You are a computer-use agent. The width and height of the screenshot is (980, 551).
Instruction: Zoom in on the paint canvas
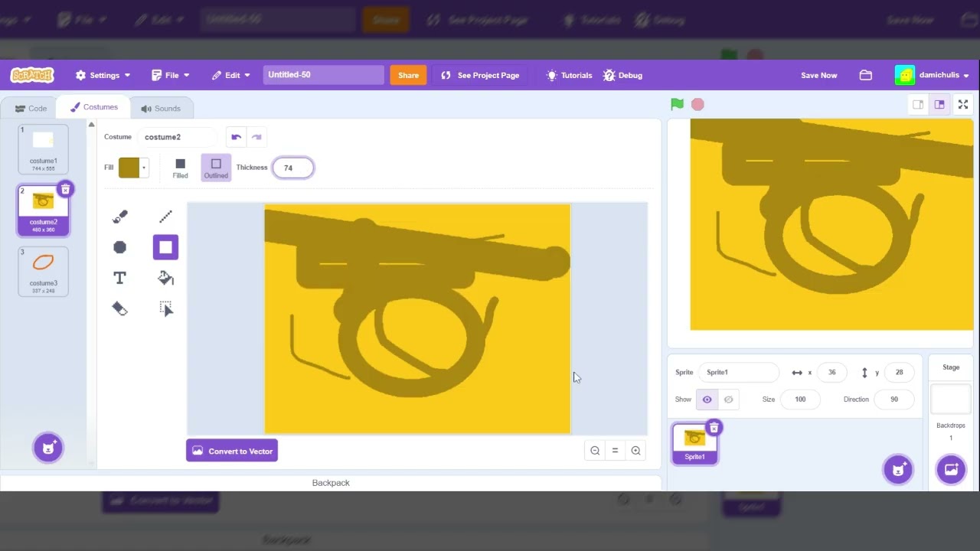635,451
